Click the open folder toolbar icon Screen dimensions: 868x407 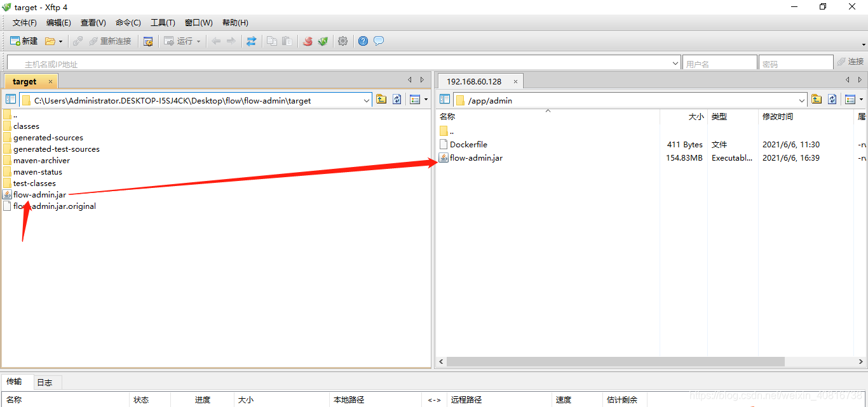(50, 41)
